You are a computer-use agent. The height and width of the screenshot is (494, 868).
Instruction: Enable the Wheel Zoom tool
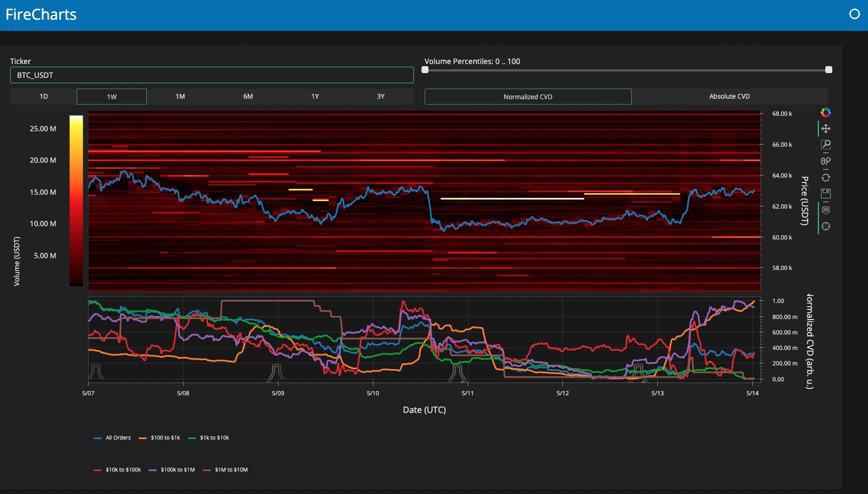pos(825,161)
